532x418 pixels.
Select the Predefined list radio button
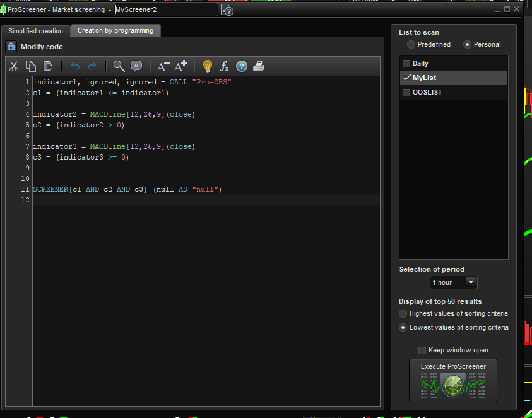411,45
